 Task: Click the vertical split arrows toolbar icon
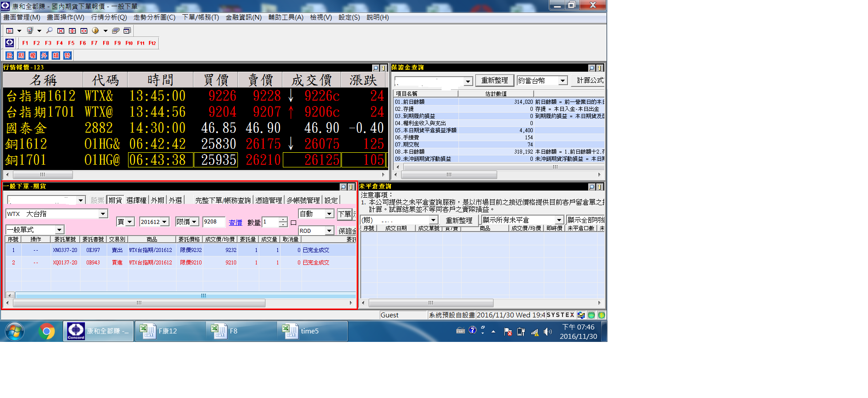(72, 31)
